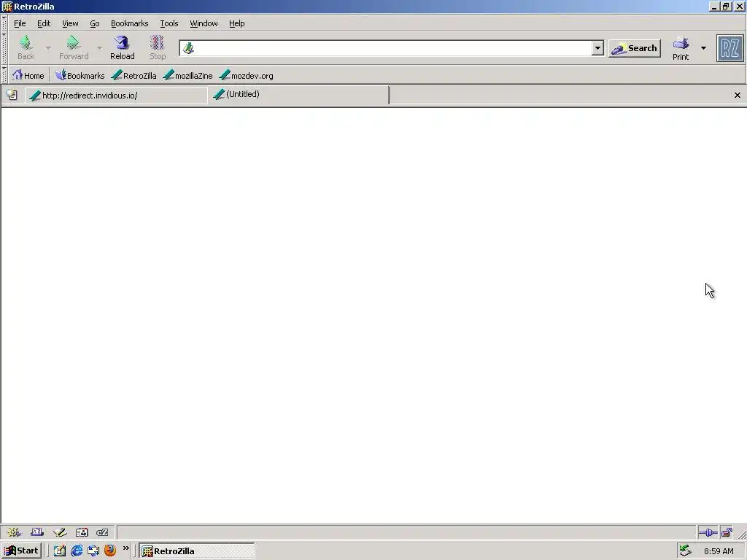The image size is (747, 560).
Task: Click the network tray icon
Action: [685, 551]
